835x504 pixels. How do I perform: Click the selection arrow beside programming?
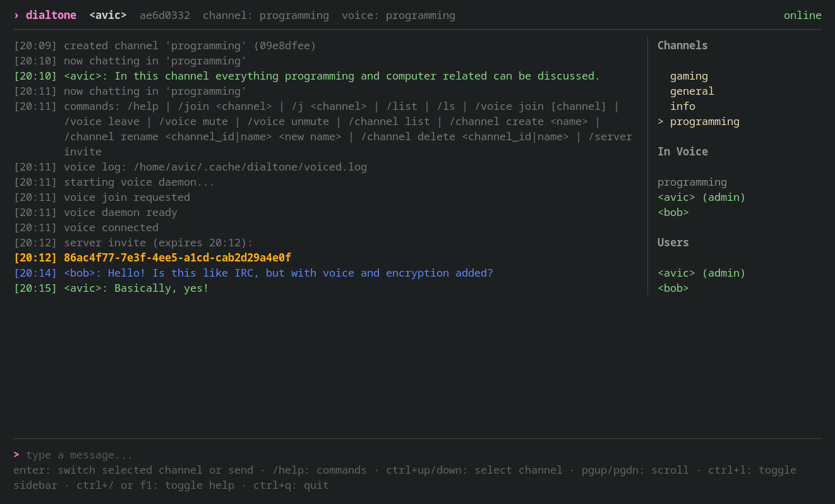pos(661,121)
